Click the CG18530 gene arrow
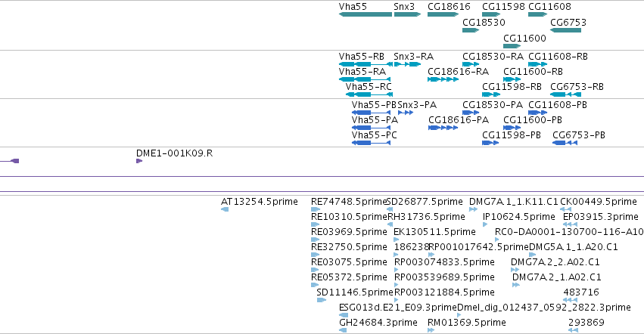Image resolution: width=644 pixels, height=334 pixels. tap(471, 30)
